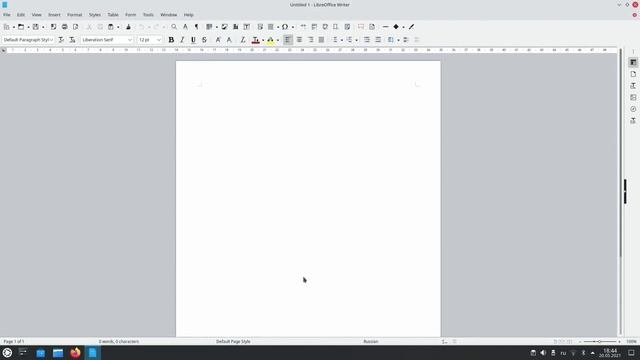Expand Font Color dropdown arrow
Screen dimensions: 640x360
(x=263, y=40)
